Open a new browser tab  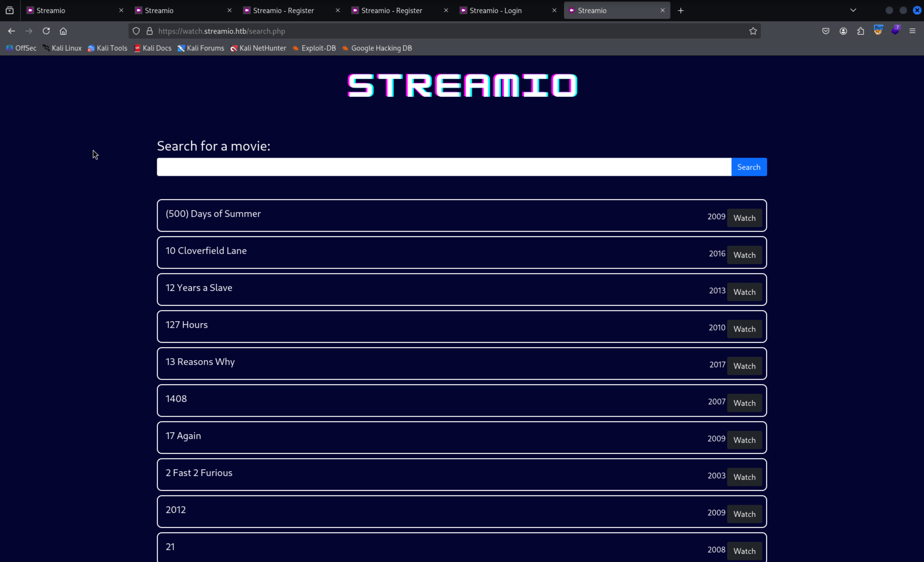coord(681,10)
